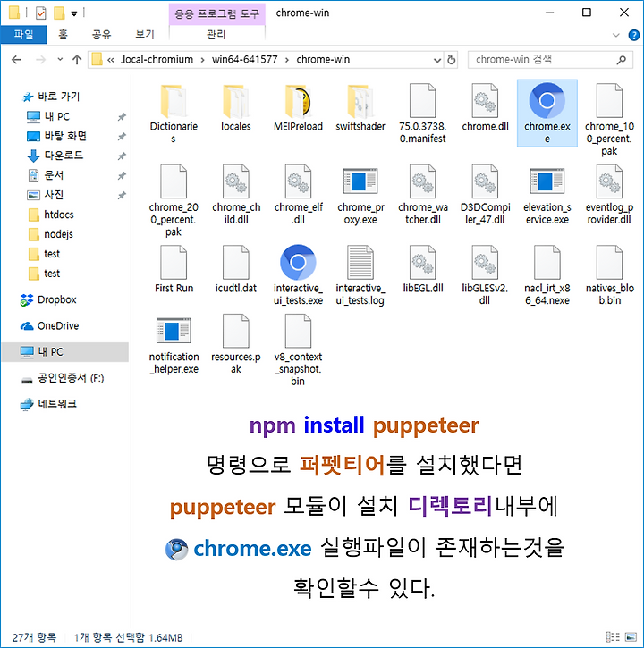This screenshot has width=644, height=648.
Task: Open 바탕 화면 in quick access
Action: 65,136
